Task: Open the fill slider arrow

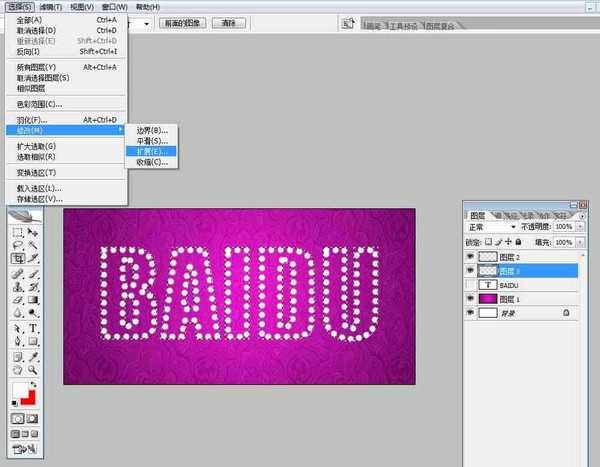Action: [x=580, y=242]
